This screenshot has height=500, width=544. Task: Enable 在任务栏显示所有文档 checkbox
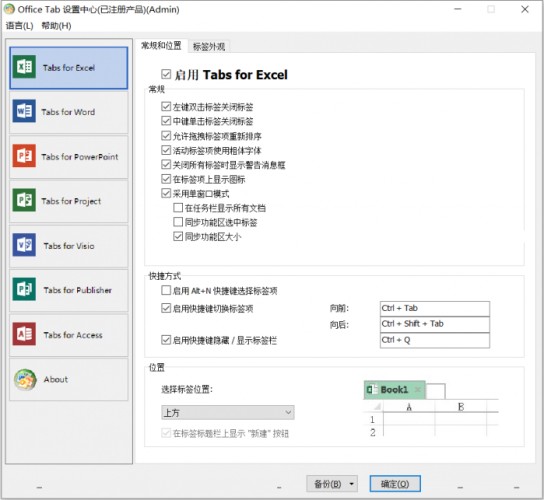coord(178,207)
